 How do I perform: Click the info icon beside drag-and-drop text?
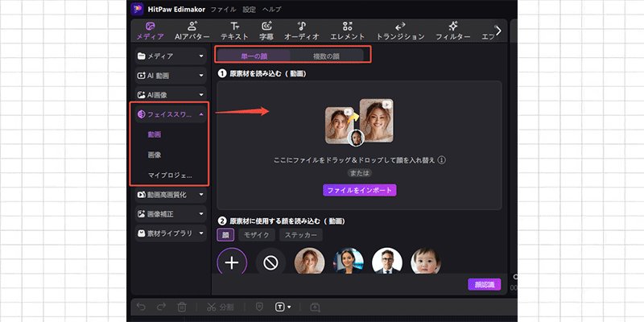pyautogui.click(x=441, y=160)
